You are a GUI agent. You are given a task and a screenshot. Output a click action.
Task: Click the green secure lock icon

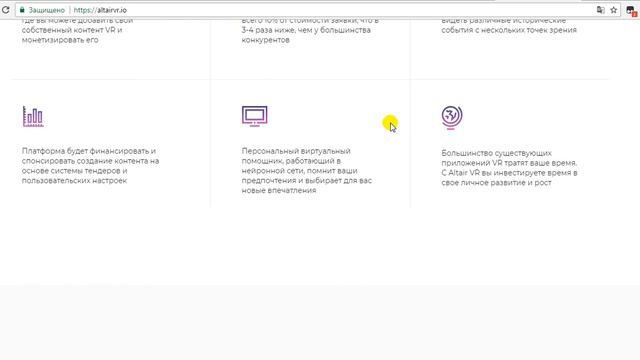(x=22, y=10)
